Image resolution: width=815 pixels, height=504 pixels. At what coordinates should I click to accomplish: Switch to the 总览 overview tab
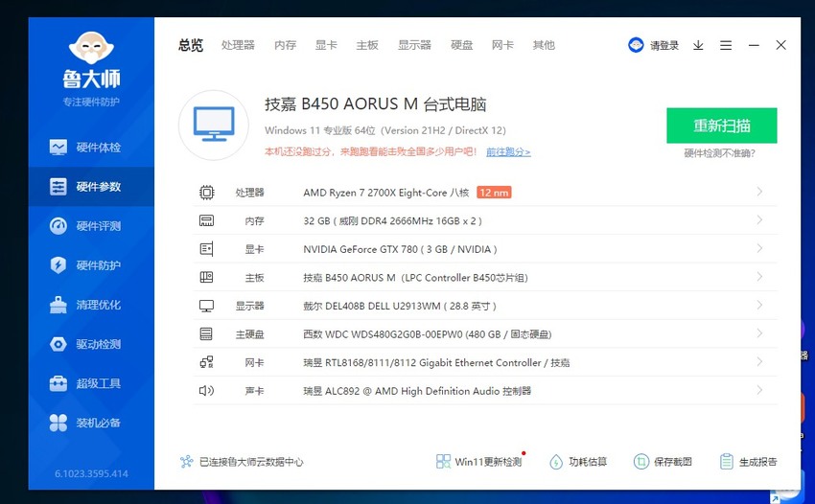click(x=191, y=45)
